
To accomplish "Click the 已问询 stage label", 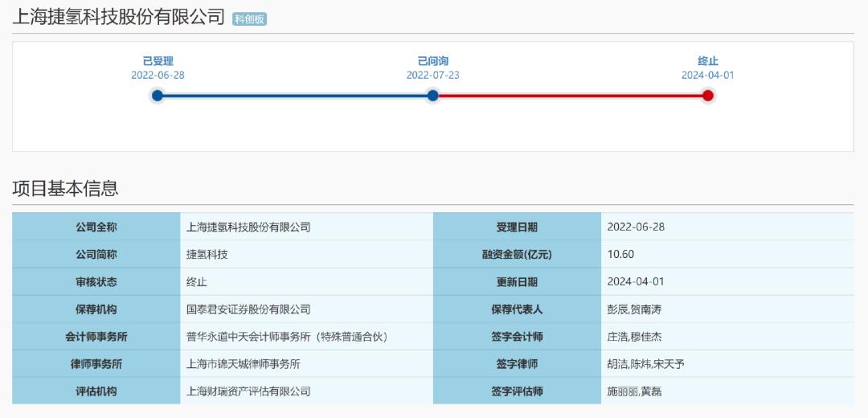I will pyautogui.click(x=433, y=61).
